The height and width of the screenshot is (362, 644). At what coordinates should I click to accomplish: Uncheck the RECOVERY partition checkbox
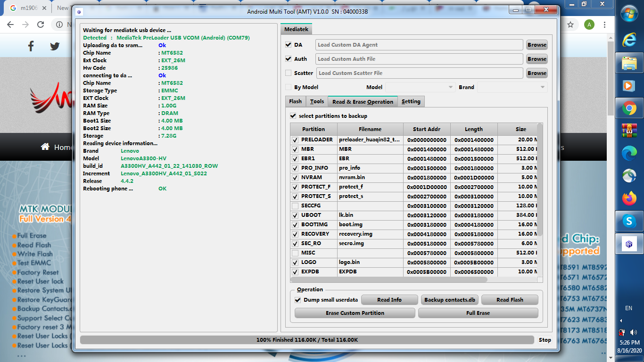[x=295, y=234]
